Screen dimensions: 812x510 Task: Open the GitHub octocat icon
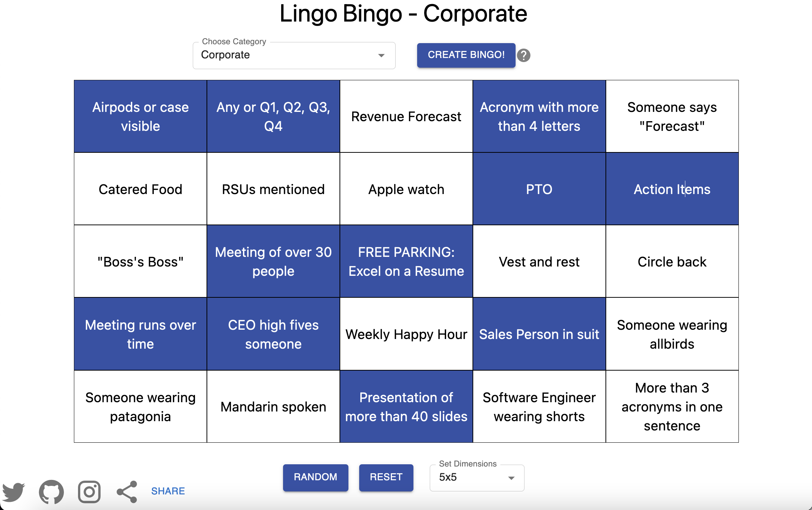tap(51, 491)
